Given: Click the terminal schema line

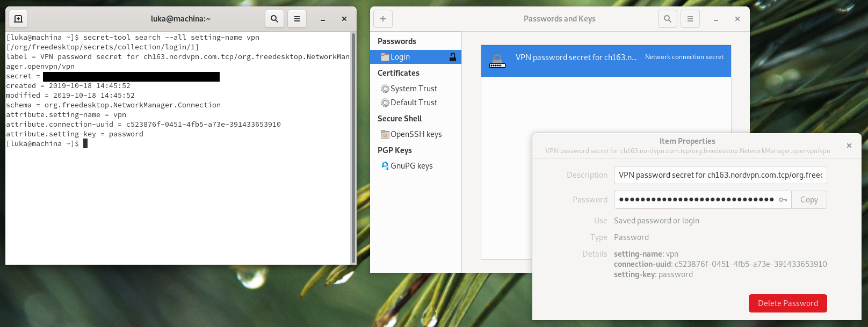Looking at the screenshot, I should [113, 105].
